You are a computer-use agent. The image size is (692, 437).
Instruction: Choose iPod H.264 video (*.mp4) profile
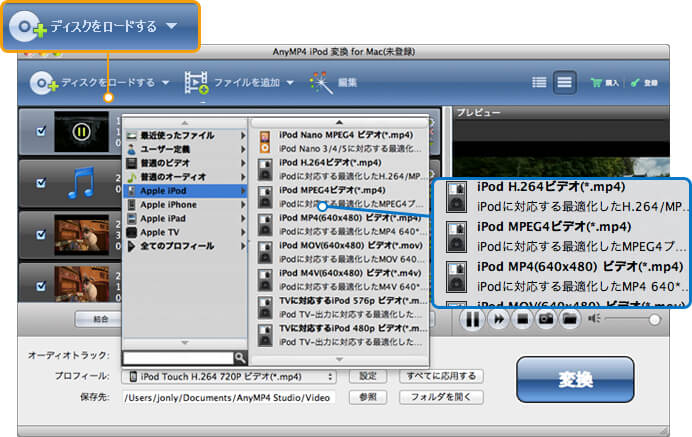click(340, 170)
